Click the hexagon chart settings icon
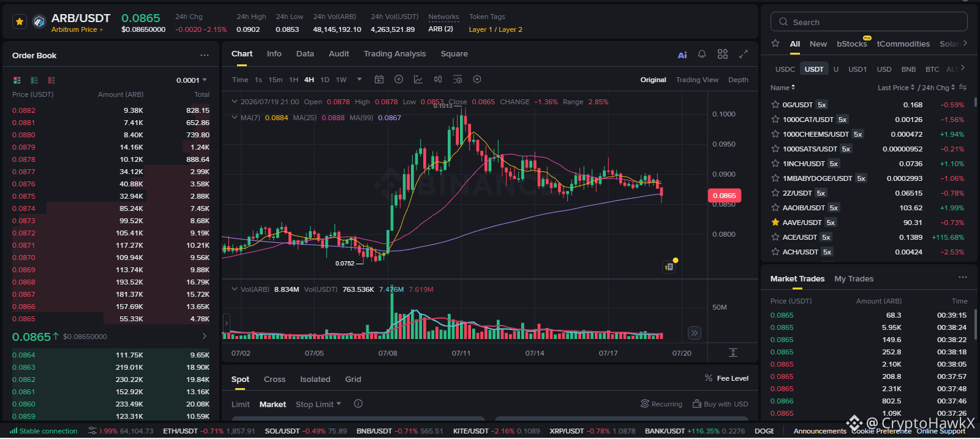The width and height of the screenshot is (980, 439). coord(477,80)
